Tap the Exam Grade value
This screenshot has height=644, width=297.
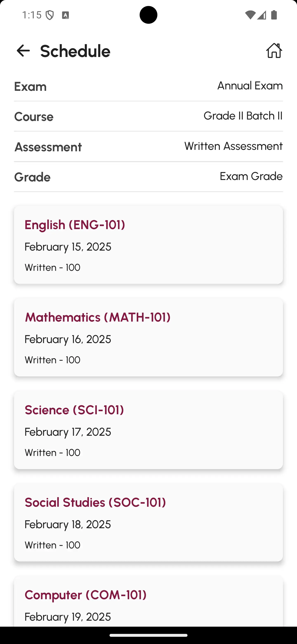point(251,176)
